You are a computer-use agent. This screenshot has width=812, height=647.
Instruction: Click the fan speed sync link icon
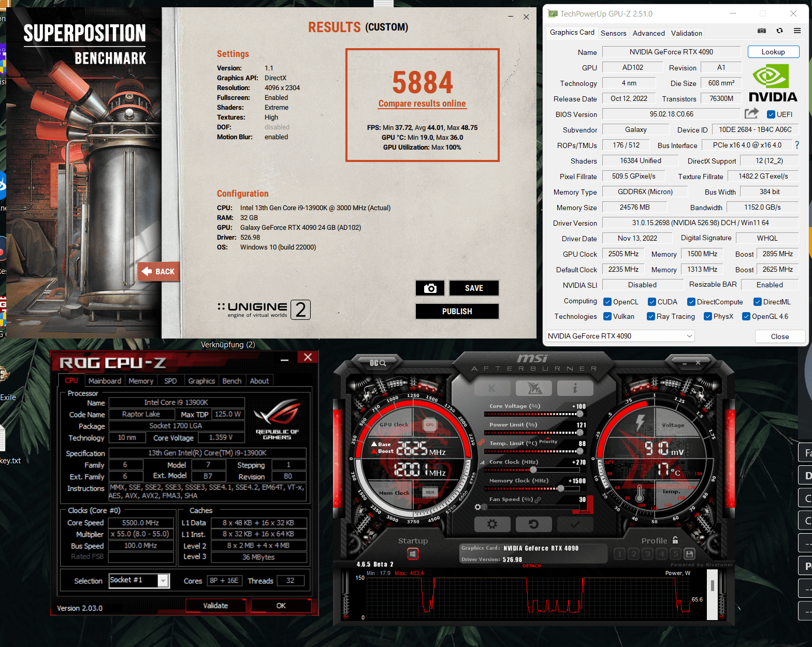538,500
